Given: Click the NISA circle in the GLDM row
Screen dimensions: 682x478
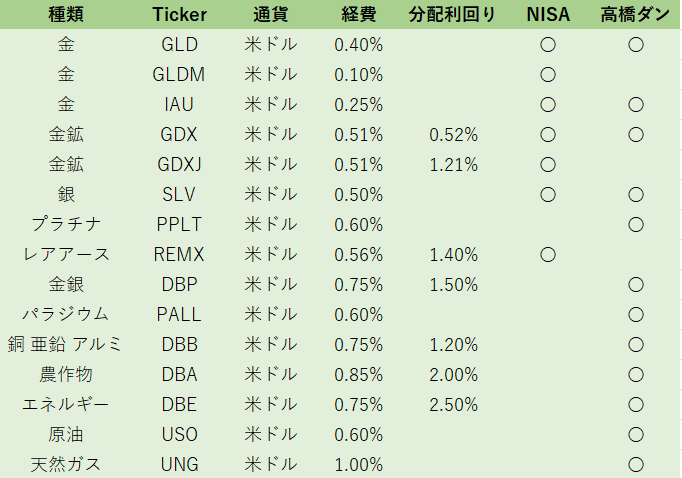Looking at the screenshot, I should click(x=547, y=75).
